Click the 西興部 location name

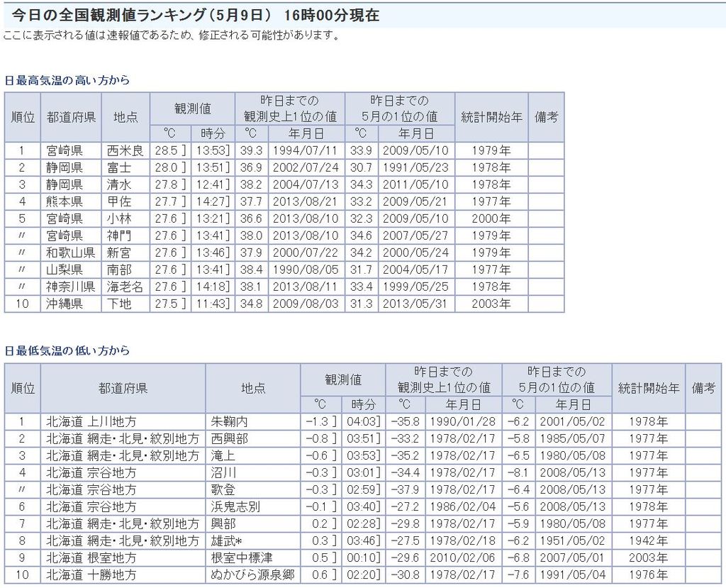[227, 438]
